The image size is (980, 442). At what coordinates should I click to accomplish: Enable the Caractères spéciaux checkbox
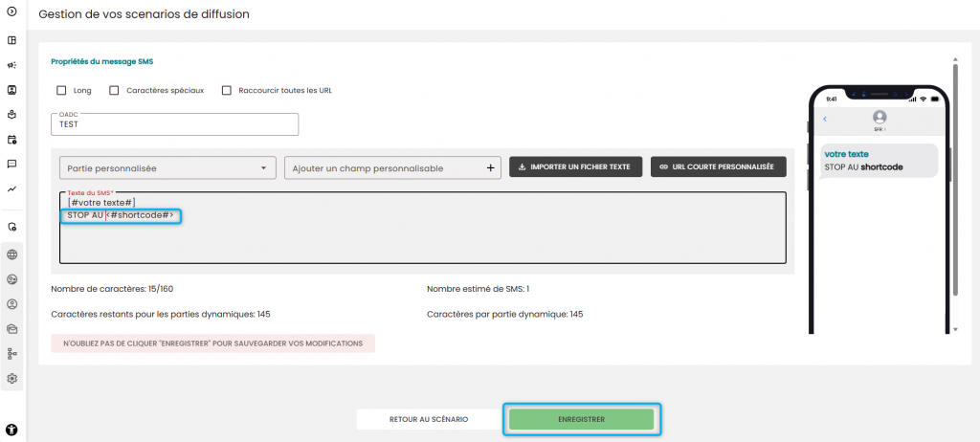114,90
